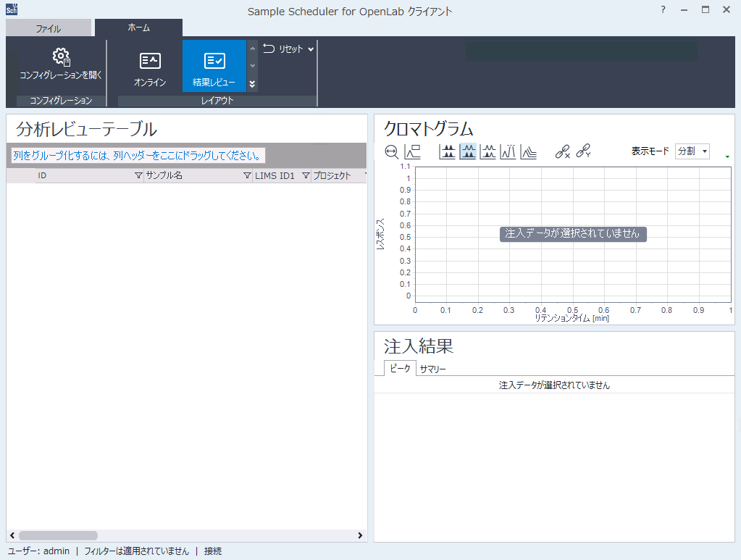Screen dimensions: 741x560
Task: Click the 注入結果 panel title
Action: (419, 346)
